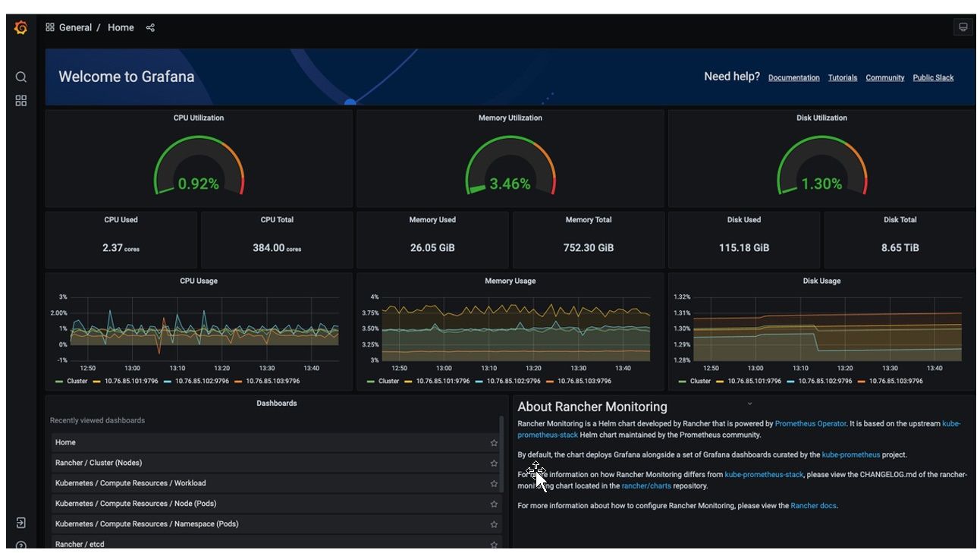Screen dimensions: 980x553
Task: Open the Dashboards grid icon in sidebar
Action: click(21, 101)
